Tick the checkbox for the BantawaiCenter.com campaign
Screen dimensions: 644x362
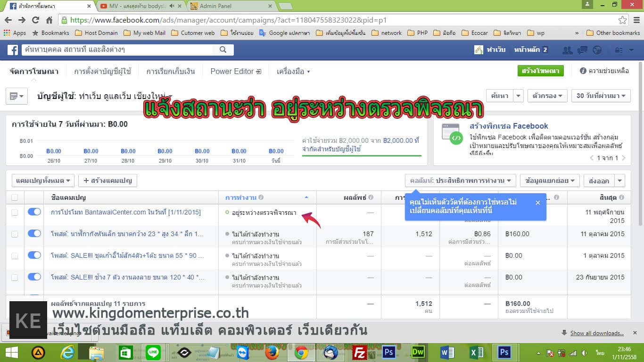pos(15,213)
